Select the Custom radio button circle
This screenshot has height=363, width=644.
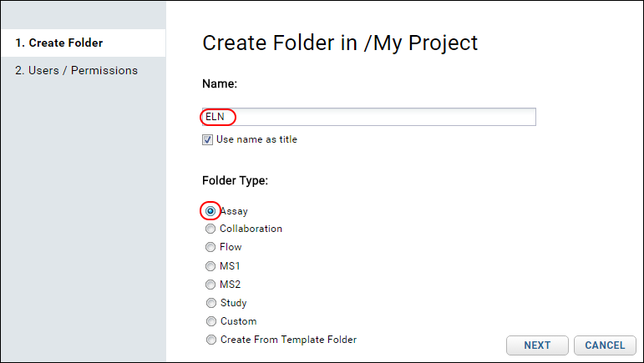pyautogui.click(x=211, y=321)
